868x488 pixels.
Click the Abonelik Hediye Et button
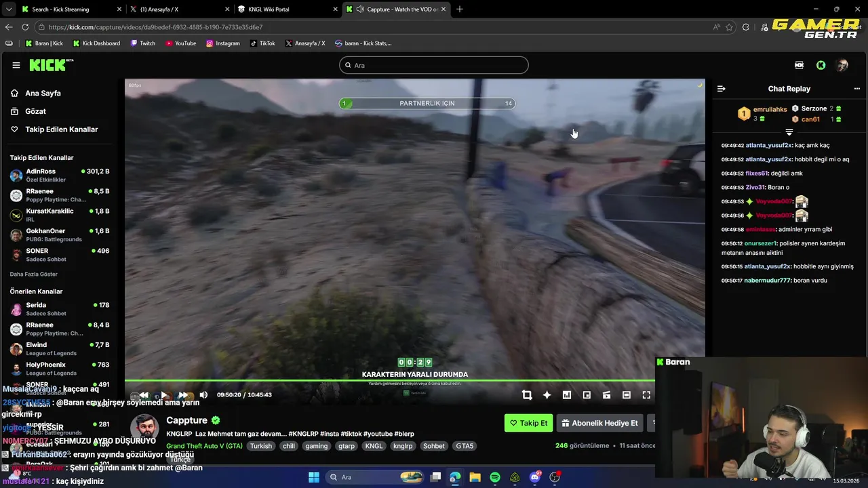click(x=599, y=423)
